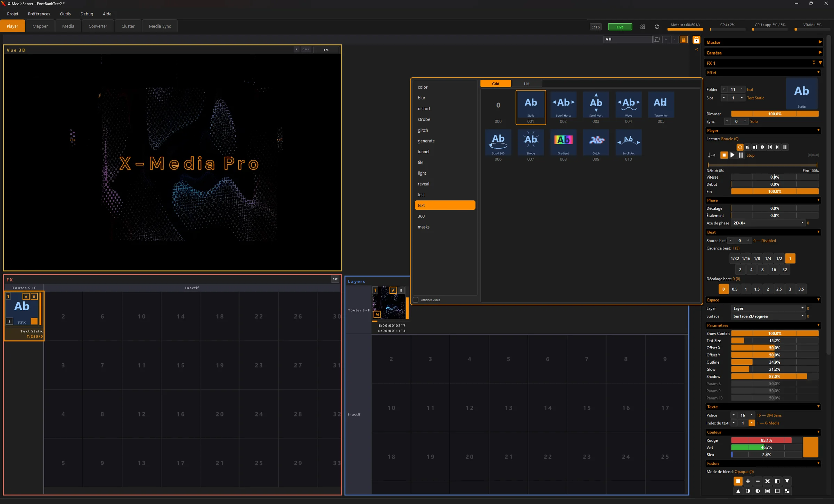
Task: Select the Scroll Horiz text effect 002
Action: pos(563,105)
